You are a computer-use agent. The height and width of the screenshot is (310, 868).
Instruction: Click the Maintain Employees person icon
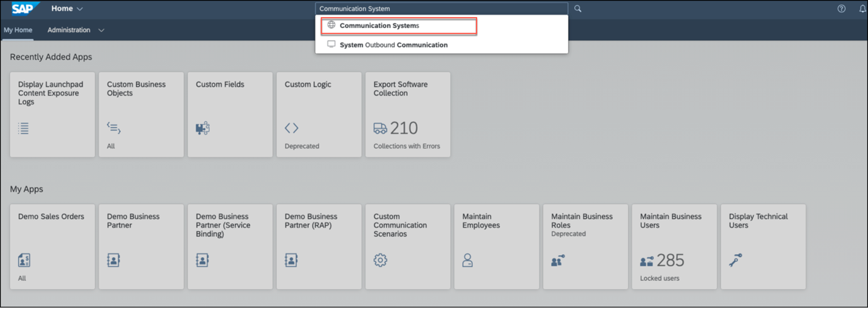tap(467, 260)
